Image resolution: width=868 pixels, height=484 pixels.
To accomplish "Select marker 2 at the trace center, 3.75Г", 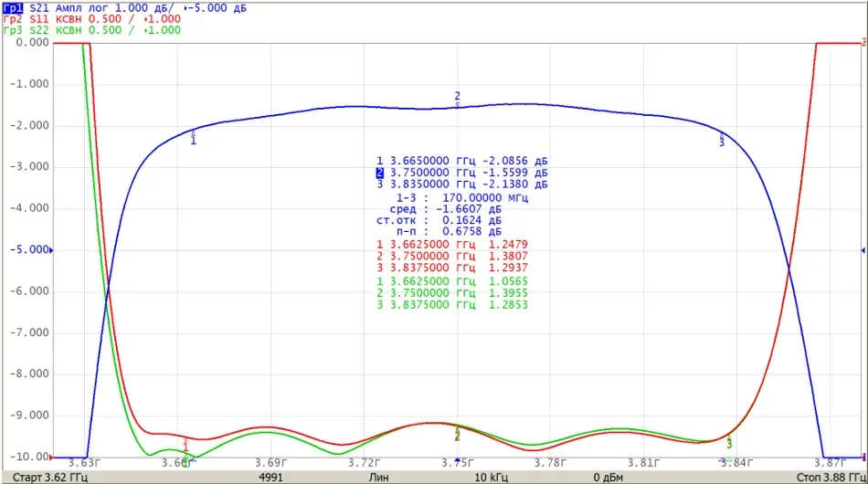I will click(x=457, y=436).
